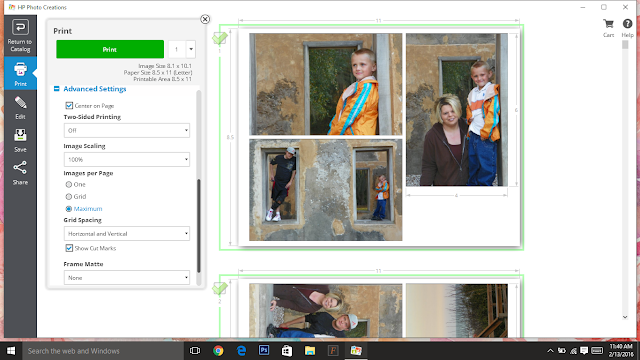Open the Image Scaling dropdown
Viewport: 640px width, 360px height.
(x=127, y=160)
